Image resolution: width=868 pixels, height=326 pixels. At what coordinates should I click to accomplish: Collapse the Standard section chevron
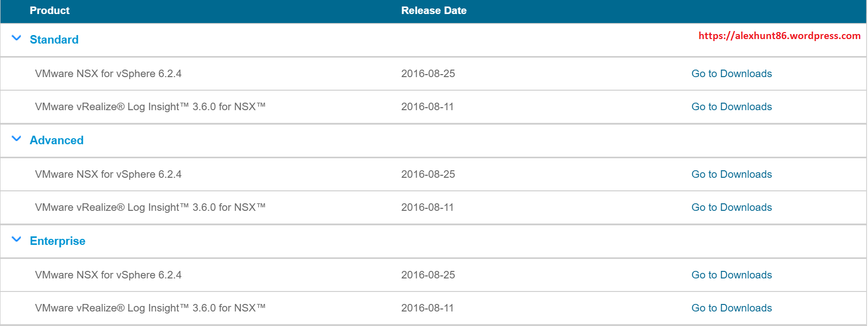point(17,38)
